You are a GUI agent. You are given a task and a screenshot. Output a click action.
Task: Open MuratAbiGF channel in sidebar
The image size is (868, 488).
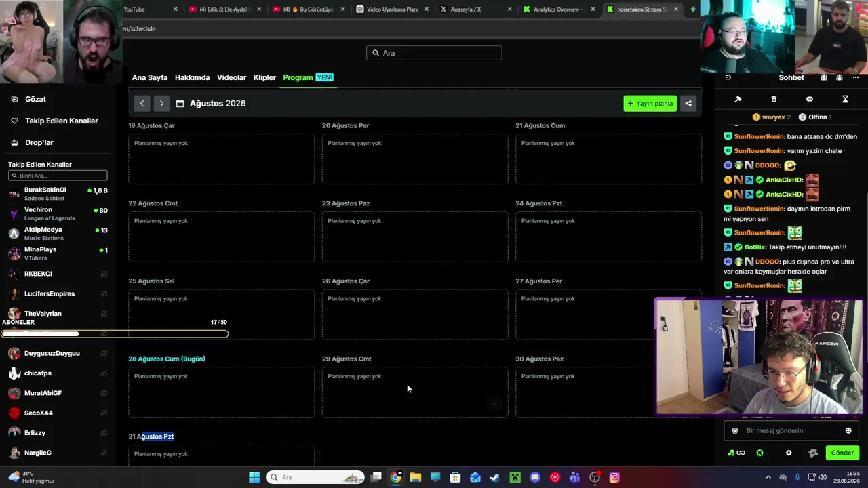[58, 393]
